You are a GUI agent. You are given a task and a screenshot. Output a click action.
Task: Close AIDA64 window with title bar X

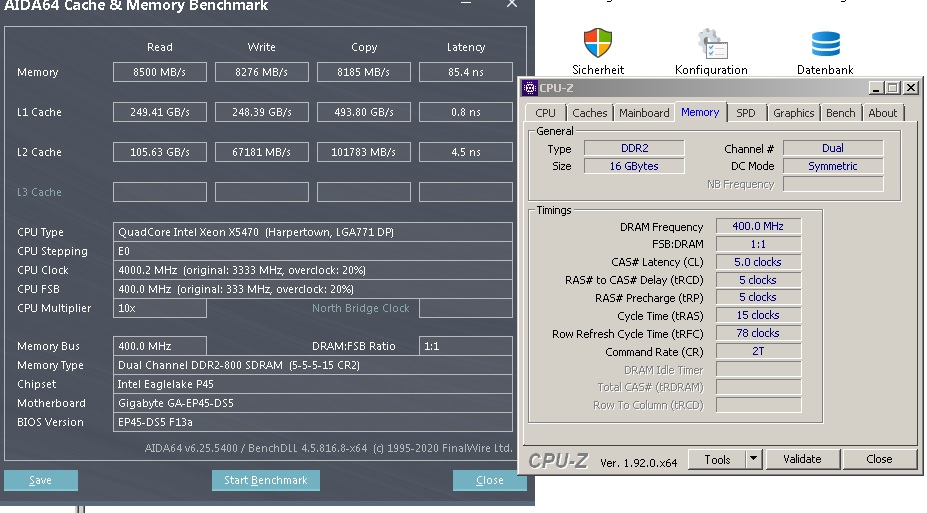[512, 4]
